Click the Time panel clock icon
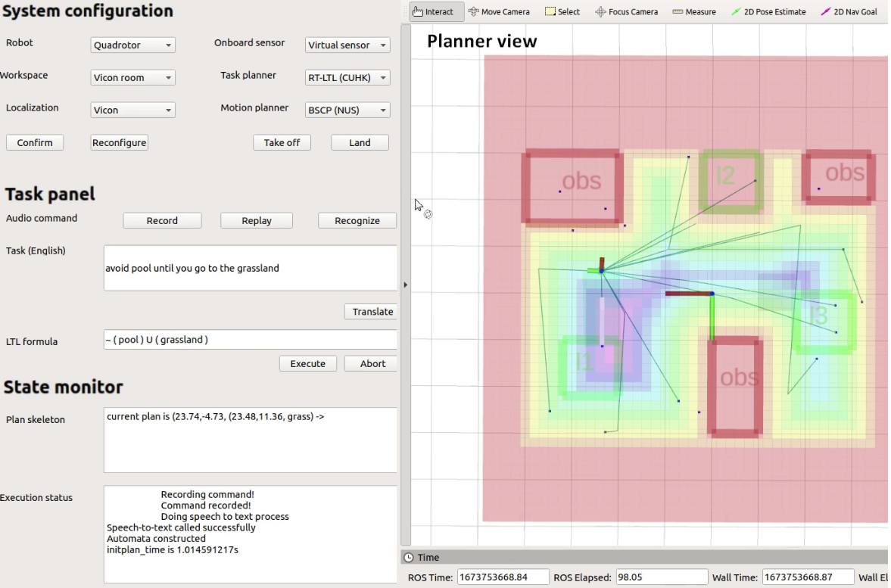This screenshot has width=891, height=588. pyautogui.click(x=409, y=557)
